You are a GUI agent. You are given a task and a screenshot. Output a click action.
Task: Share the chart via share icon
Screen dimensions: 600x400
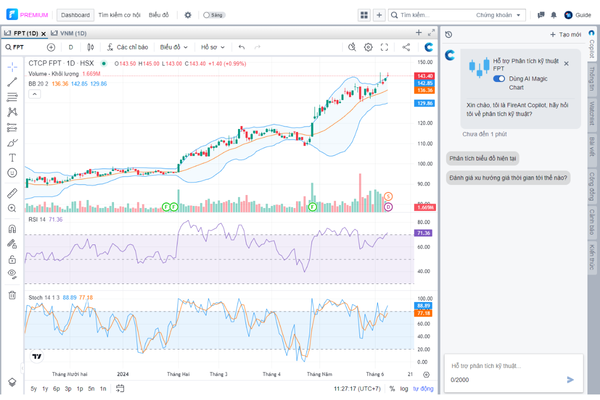point(406,47)
